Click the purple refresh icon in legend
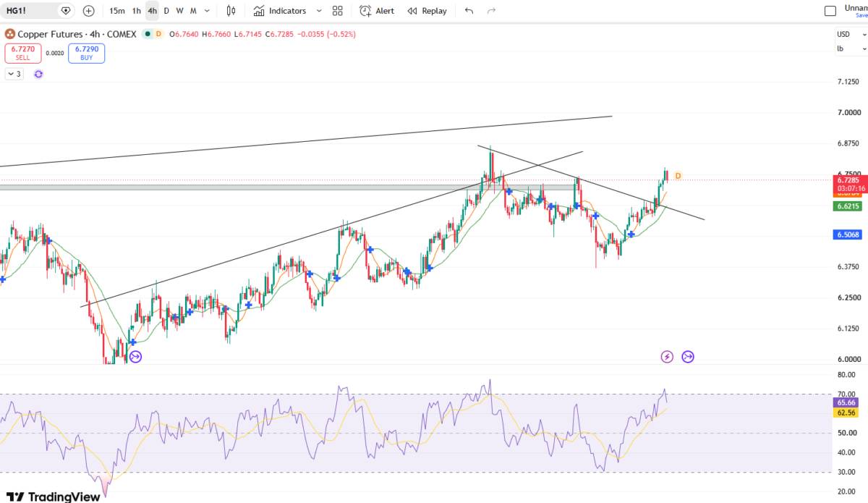Viewport: 868px width, 503px height. point(38,74)
